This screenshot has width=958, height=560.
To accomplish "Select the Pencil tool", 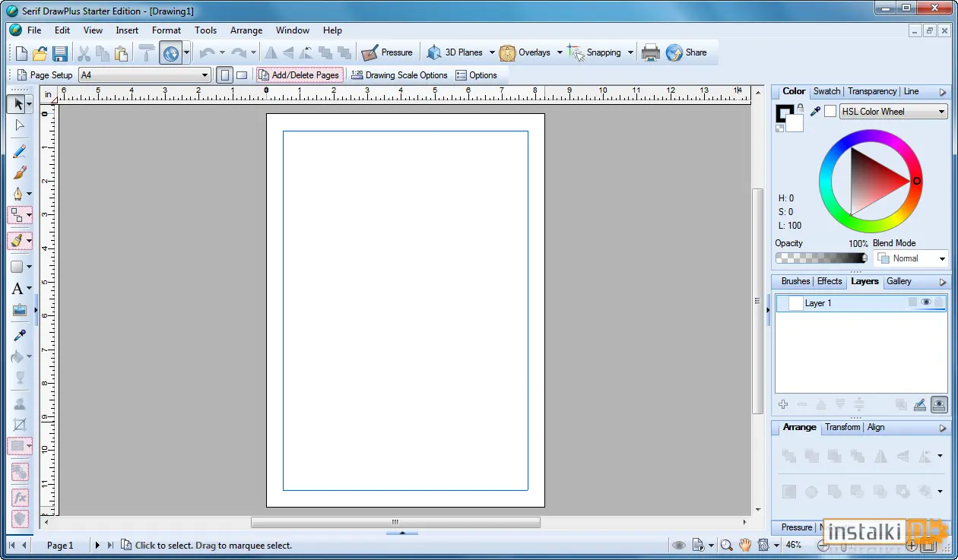I will pos(20,151).
